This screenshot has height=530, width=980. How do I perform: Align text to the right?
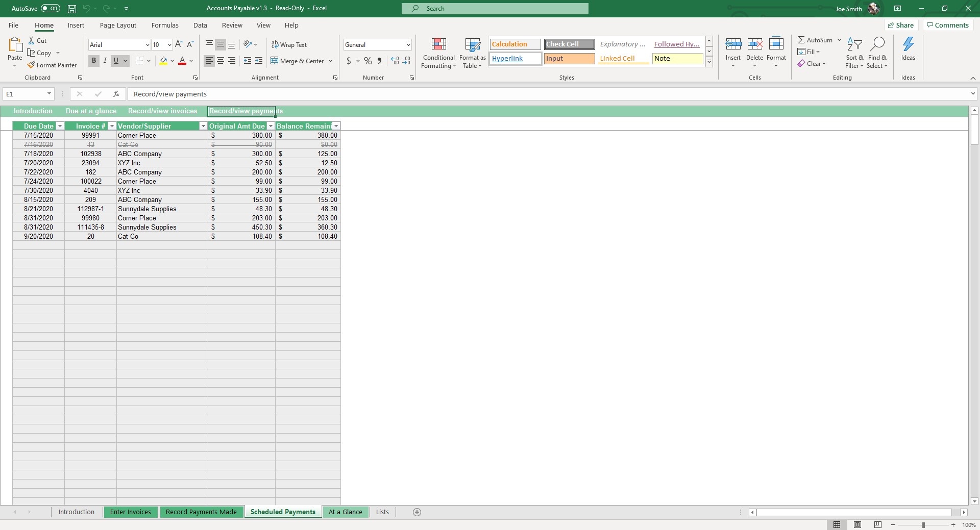(232, 61)
